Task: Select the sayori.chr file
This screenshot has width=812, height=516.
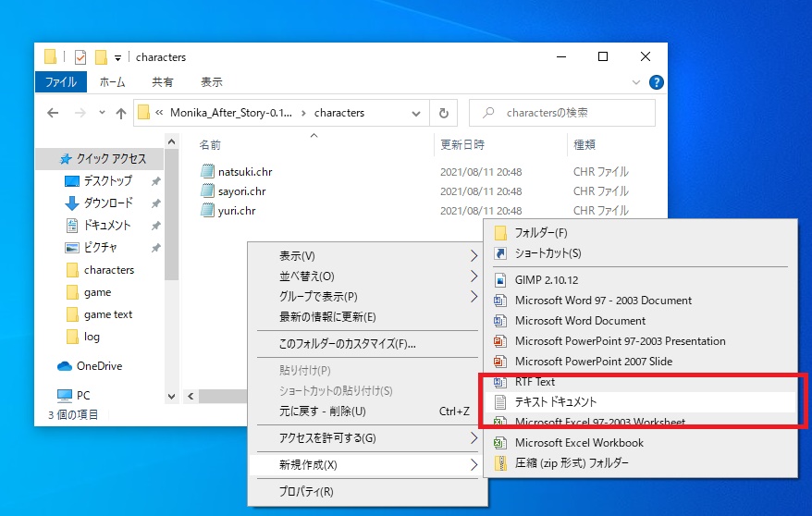Action: (241, 191)
